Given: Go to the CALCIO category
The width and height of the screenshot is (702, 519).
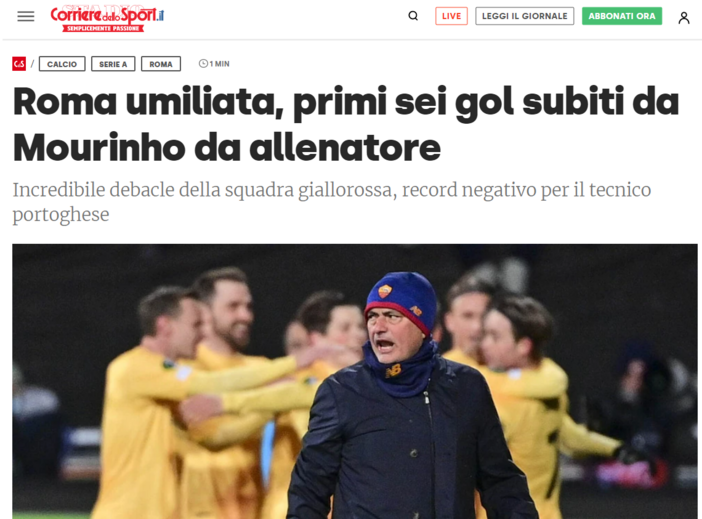Looking at the screenshot, I should click(62, 64).
